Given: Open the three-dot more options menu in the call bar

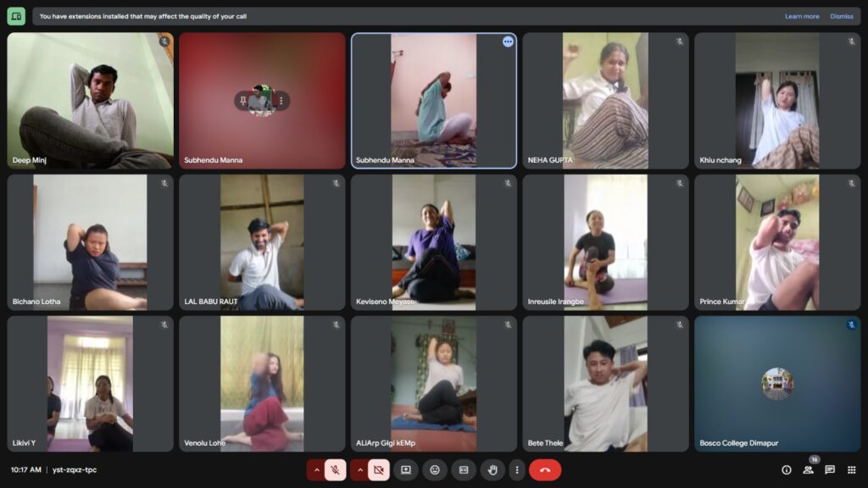Looking at the screenshot, I should pyautogui.click(x=516, y=469).
